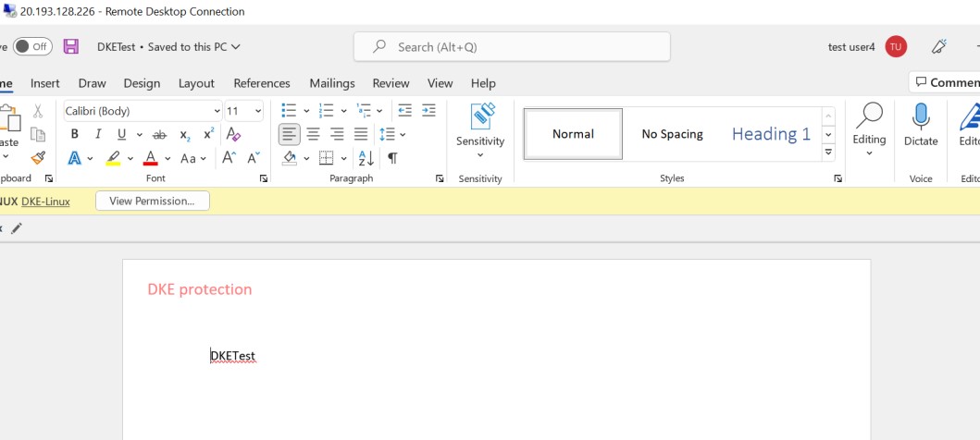This screenshot has width=980, height=440.
Task: Click the DKE-Linux link
Action: tap(45, 201)
